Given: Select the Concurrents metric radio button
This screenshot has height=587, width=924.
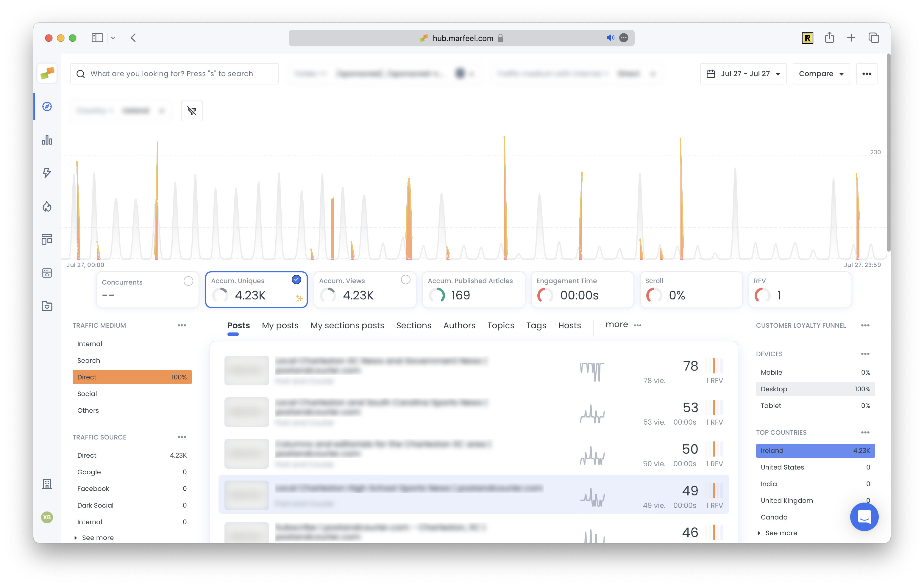Looking at the screenshot, I should coord(188,281).
